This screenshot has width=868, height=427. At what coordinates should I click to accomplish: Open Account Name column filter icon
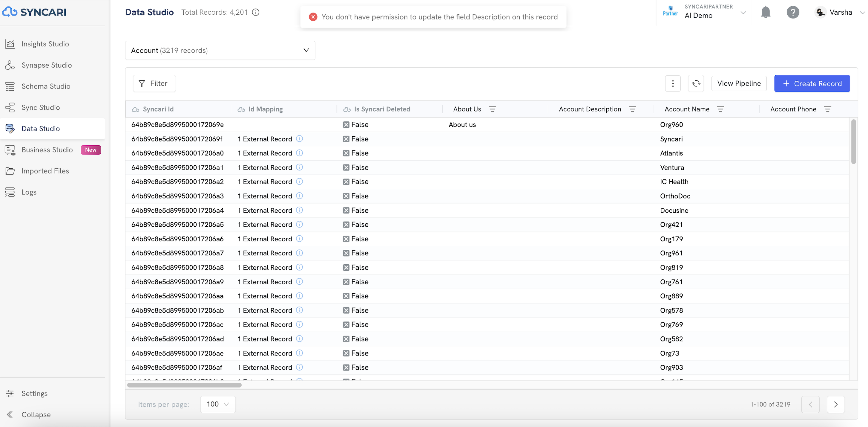click(720, 109)
